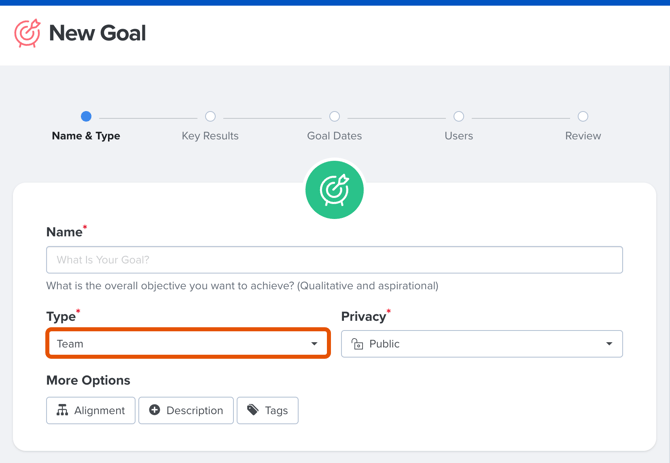
Task: Expand the Privacy dropdown arrow
Action: click(x=609, y=344)
